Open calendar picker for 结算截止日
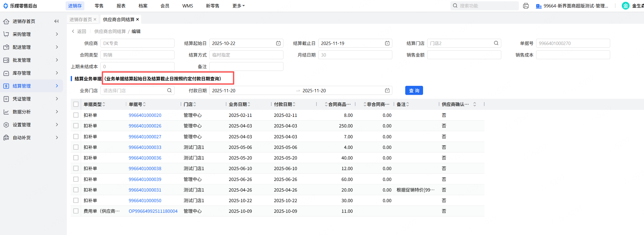Viewport: 644px width, 235px height. (x=387, y=43)
